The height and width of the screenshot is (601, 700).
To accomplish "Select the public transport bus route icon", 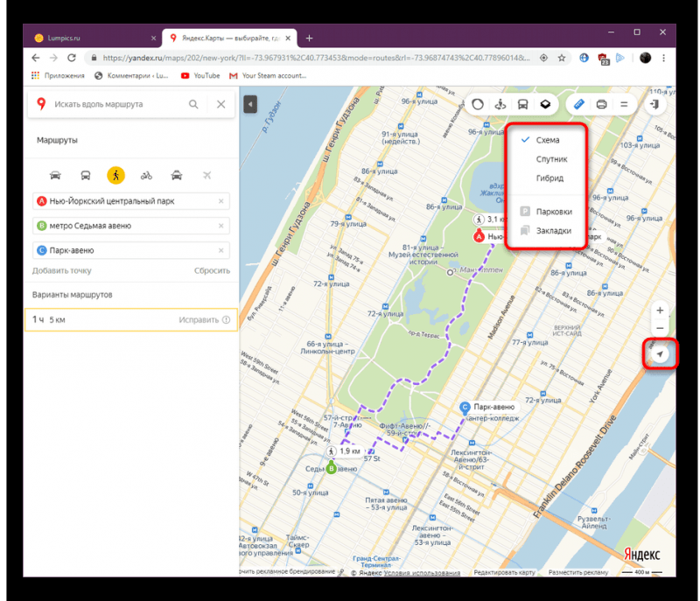I will point(86,175).
